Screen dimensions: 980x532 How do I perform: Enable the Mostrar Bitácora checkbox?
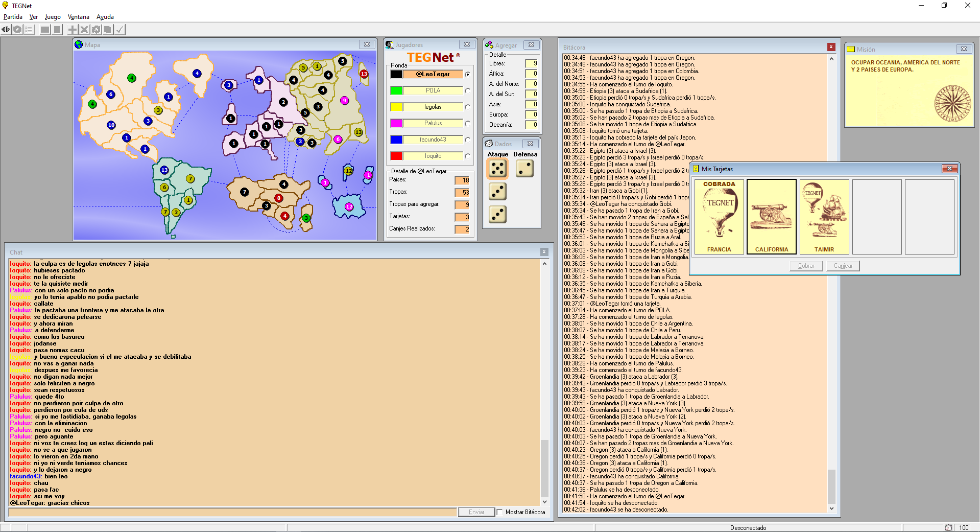pyautogui.click(x=500, y=512)
